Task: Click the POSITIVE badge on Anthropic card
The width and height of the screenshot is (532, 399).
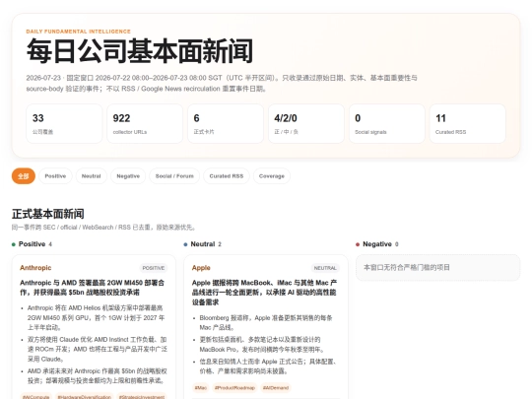Action: [154, 268]
